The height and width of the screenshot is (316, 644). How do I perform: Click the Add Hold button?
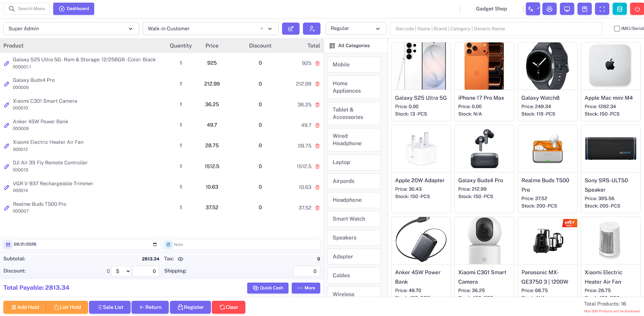(25, 307)
